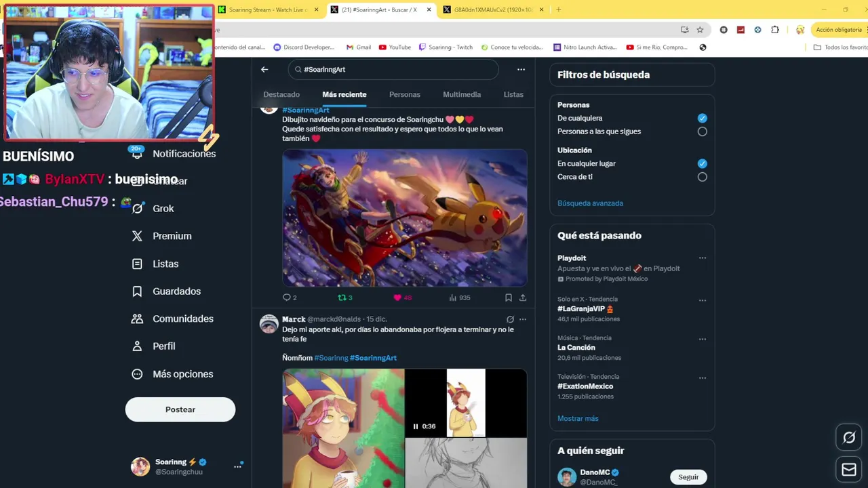Click the back arrow beside the search box
Viewport: 868px width, 488px height.
tap(264, 69)
